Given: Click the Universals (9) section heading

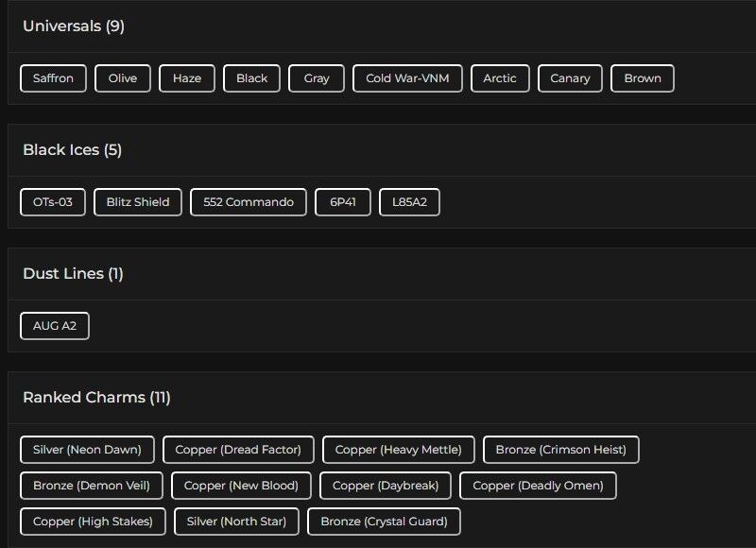Looking at the screenshot, I should [74, 26].
